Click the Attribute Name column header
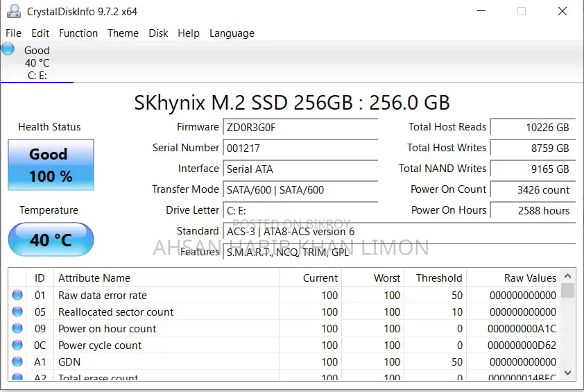Image resolution: width=584 pixels, height=392 pixels. (166, 278)
